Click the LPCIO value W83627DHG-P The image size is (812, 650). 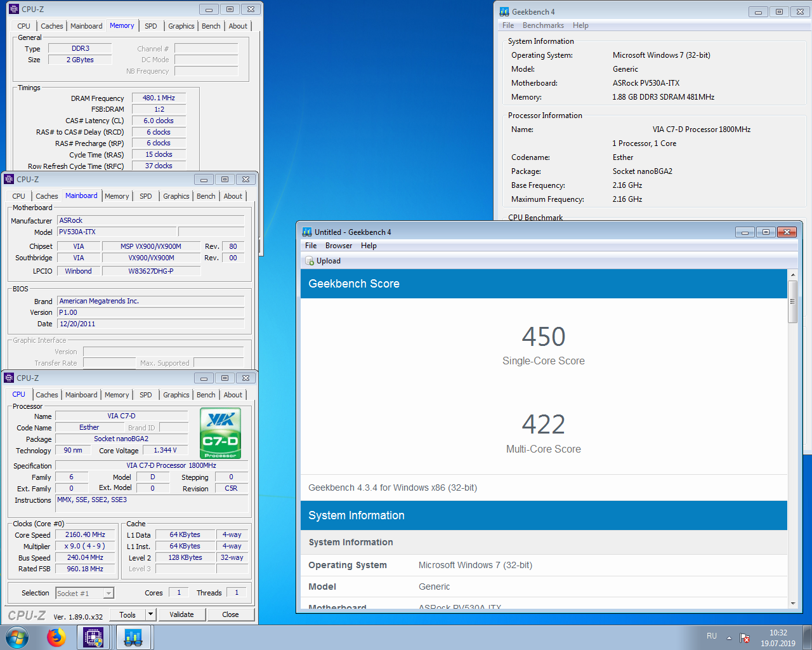coord(151,271)
